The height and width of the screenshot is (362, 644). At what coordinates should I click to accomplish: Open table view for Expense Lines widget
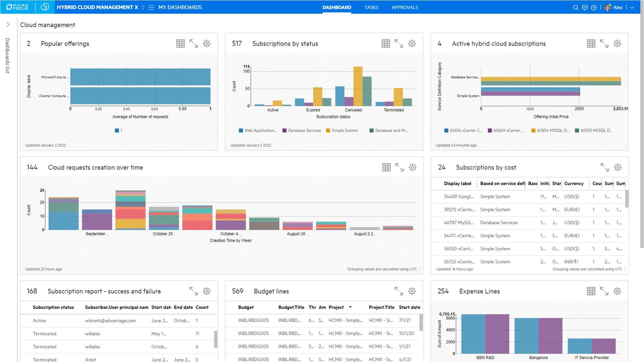591,291
